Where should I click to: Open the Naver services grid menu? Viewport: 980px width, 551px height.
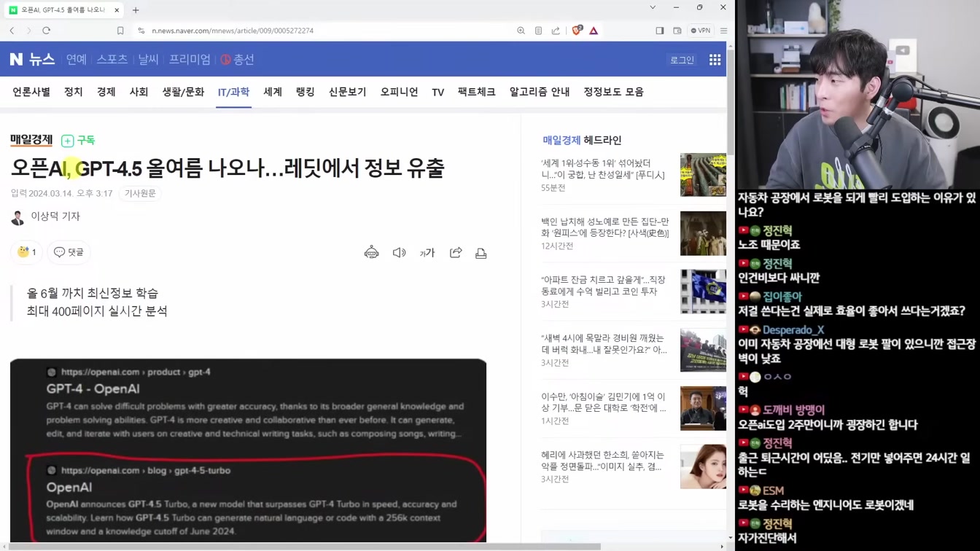point(715,60)
